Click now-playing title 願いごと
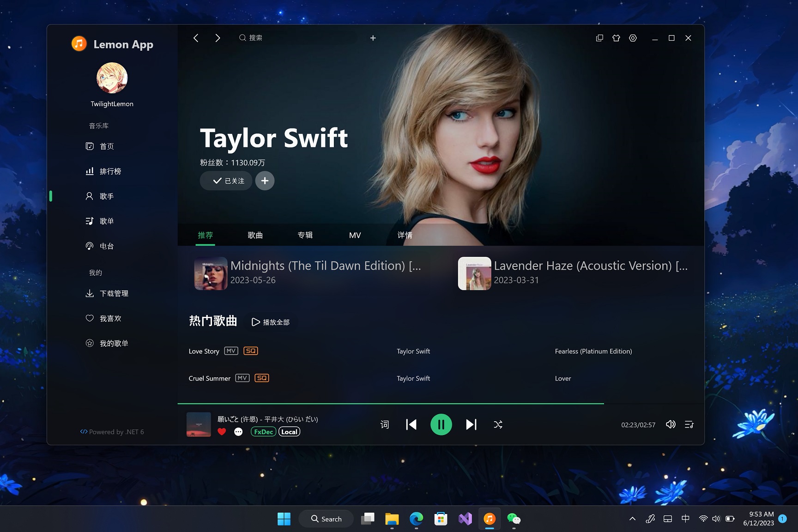The width and height of the screenshot is (798, 532). (268, 419)
